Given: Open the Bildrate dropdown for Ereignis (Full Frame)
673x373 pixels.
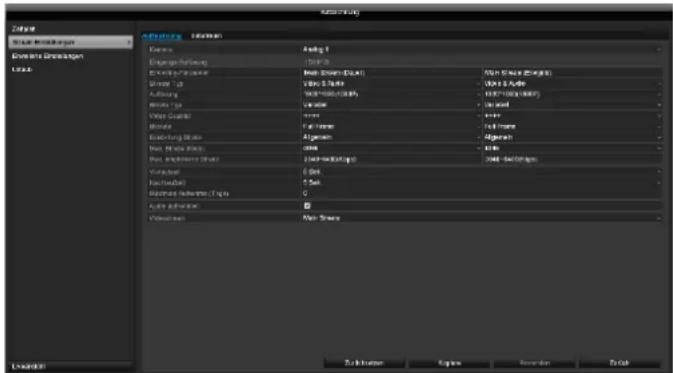Looking at the screenshot, I should coord(572,127).
